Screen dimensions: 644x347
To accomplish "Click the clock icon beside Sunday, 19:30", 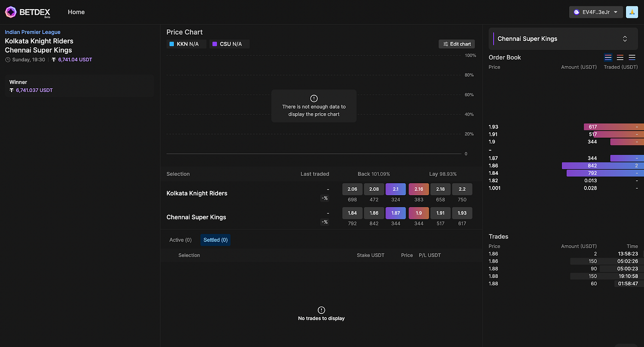I will coord(7,59).
